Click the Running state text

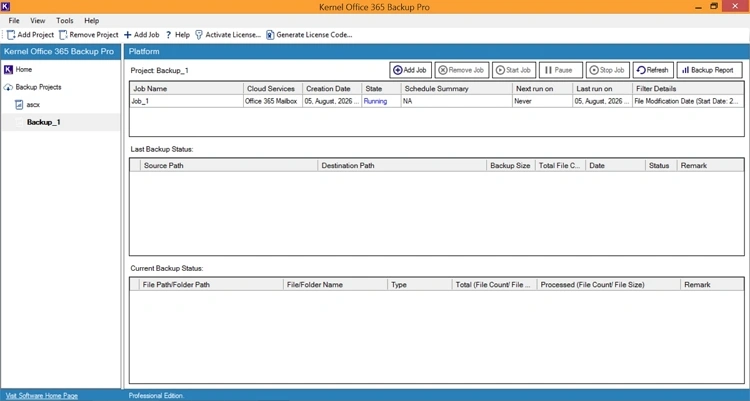(x=375, y=101)
